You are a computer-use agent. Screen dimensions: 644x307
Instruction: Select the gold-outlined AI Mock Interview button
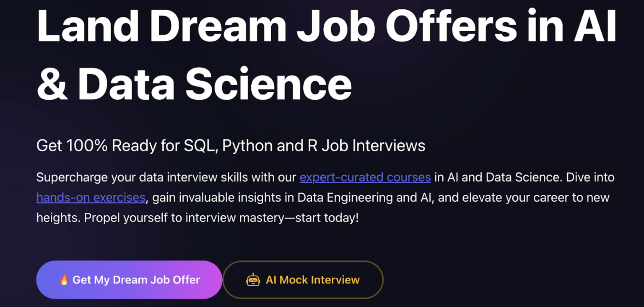(x=303, y=279)
